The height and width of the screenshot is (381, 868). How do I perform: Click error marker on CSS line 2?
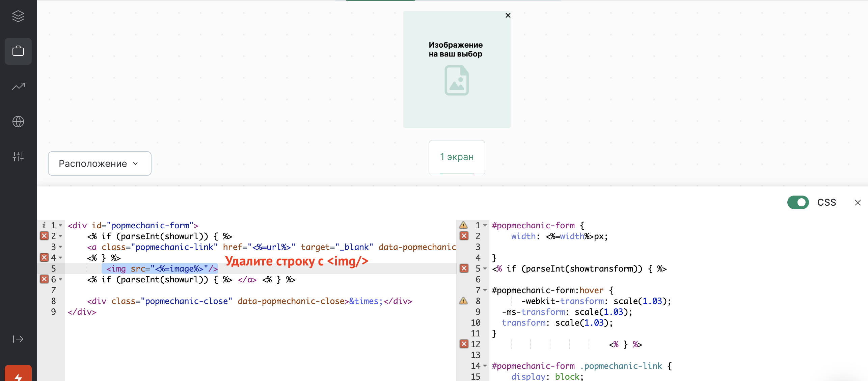(x=464, y=236)
